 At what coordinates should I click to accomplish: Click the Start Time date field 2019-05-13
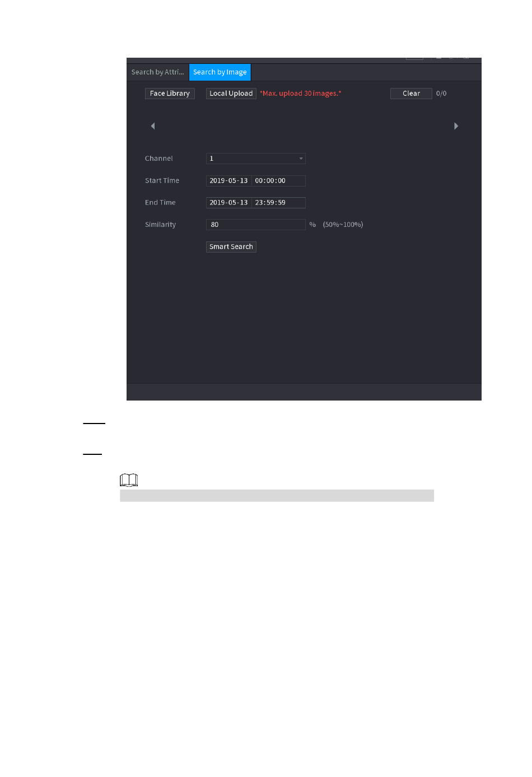[228, 181]
